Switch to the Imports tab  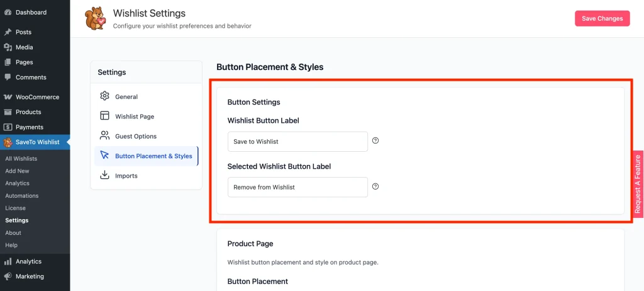pyautogui.click(x=146, y=176)
